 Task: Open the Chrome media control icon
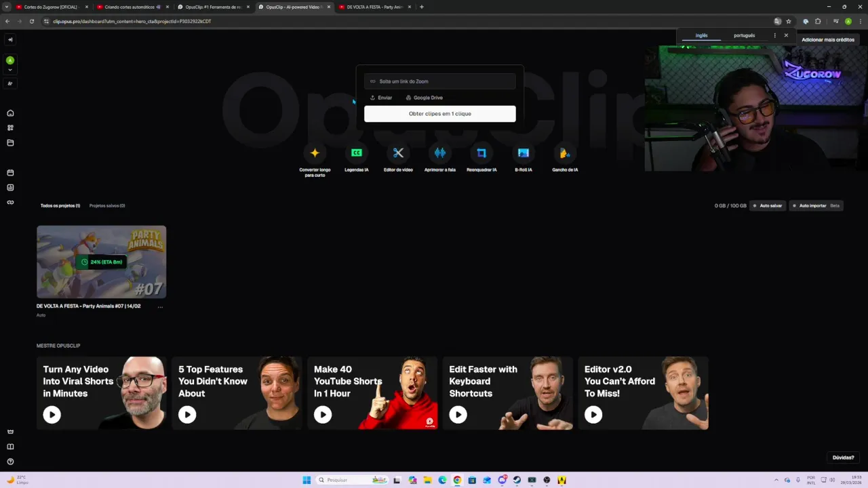836,21
